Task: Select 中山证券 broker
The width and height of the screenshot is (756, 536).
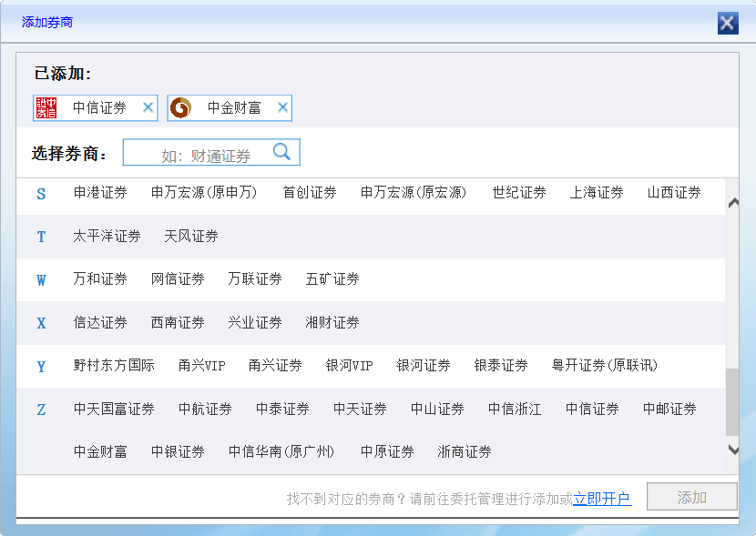Action: pos(437,409)
